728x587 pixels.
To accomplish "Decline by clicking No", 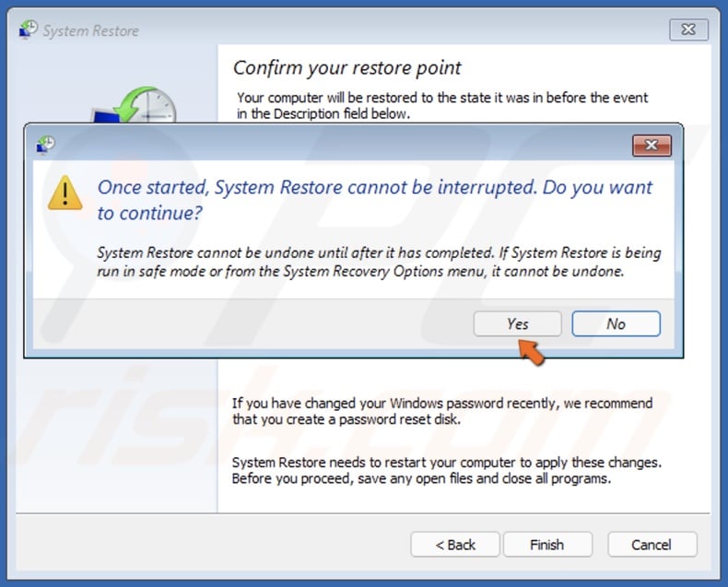I will coord(616,323).
